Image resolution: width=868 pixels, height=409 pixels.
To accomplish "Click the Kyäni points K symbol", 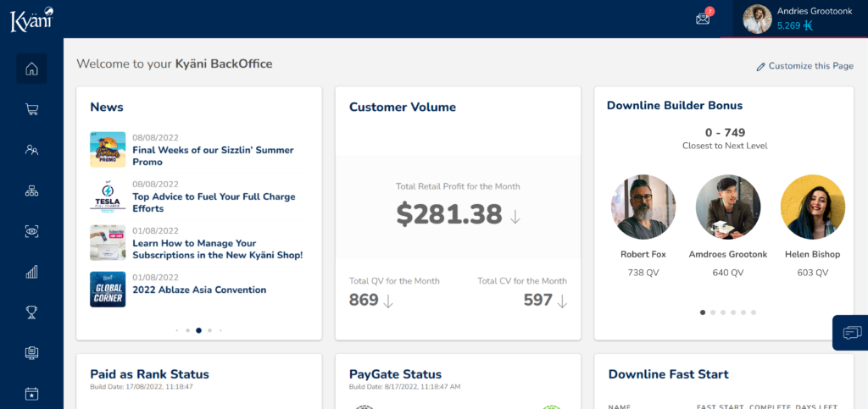I will click(x=808, y=25).
